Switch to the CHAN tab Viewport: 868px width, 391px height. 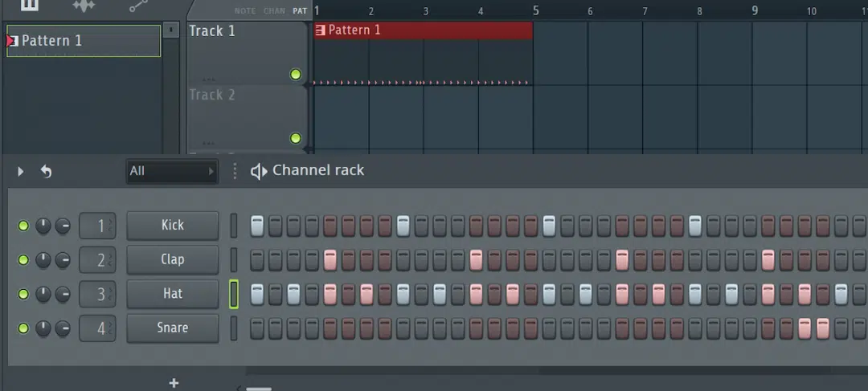coord(275,11)
